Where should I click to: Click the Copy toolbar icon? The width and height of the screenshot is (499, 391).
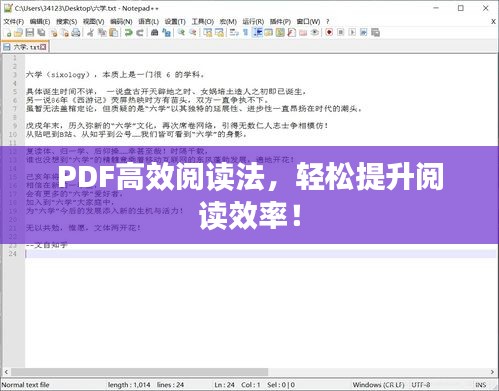102,33
